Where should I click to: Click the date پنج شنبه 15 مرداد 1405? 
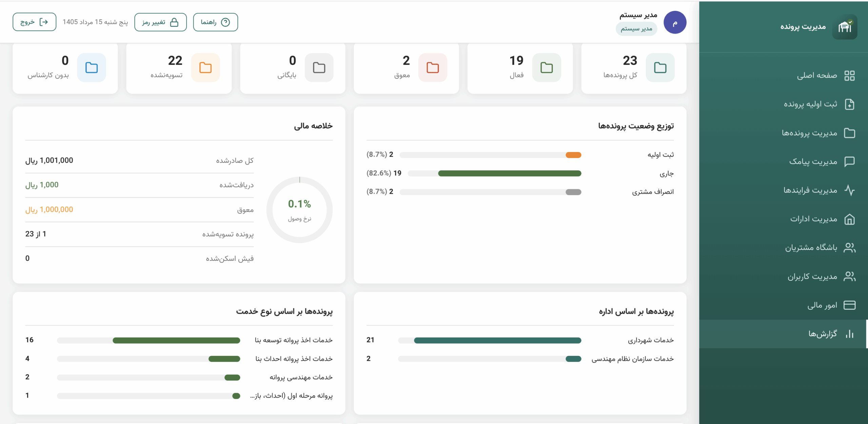(95, 22)
